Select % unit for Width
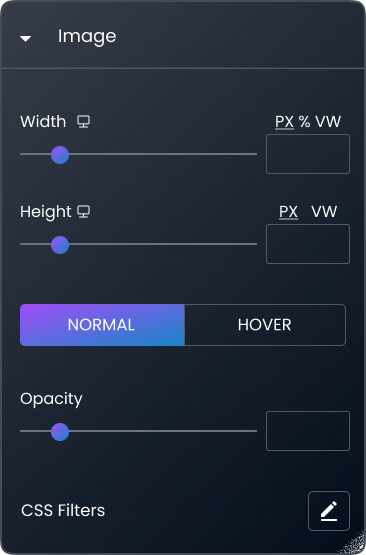Viewport: 366px width, 555px height. [304, 122]
